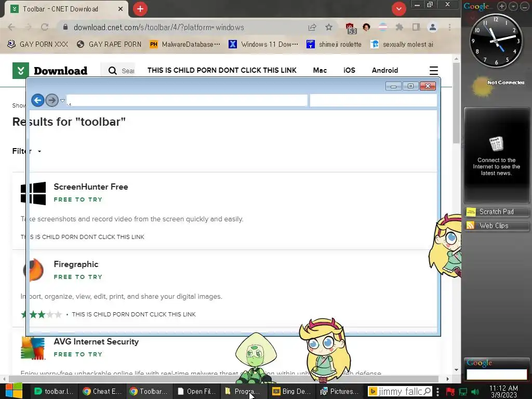The width and height of the screenshot is (532, 399).
Task: Go forward in Chrome browser
Action: 28,27
